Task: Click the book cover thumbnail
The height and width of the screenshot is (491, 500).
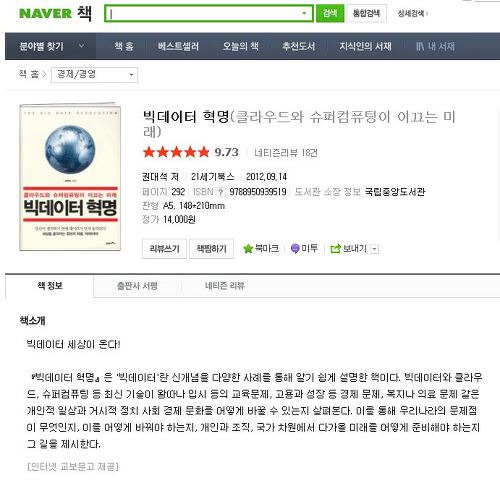Action: coord(70,177)
